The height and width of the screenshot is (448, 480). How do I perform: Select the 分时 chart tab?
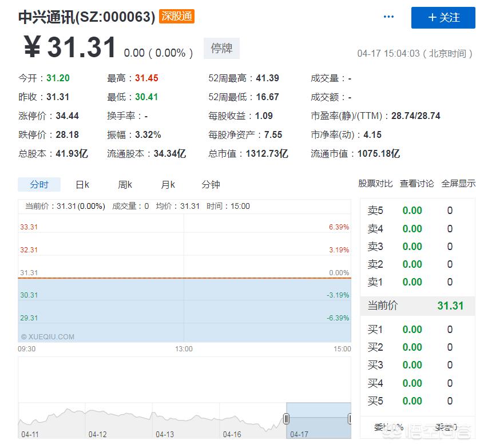(x=39, y=185)
